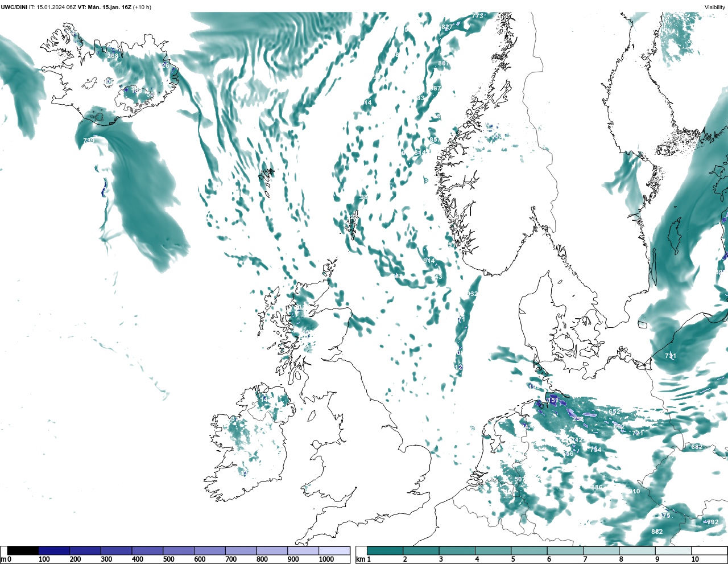Pick the 500–600 m legend color block
Image resolution: width=728 pixels, height=564 pixels.
[179, 550]
